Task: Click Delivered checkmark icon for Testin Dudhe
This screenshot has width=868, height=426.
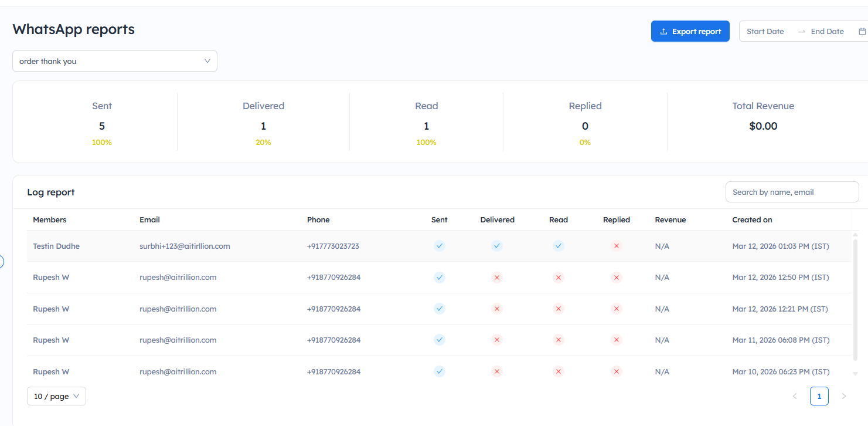Action: point(497,246)
